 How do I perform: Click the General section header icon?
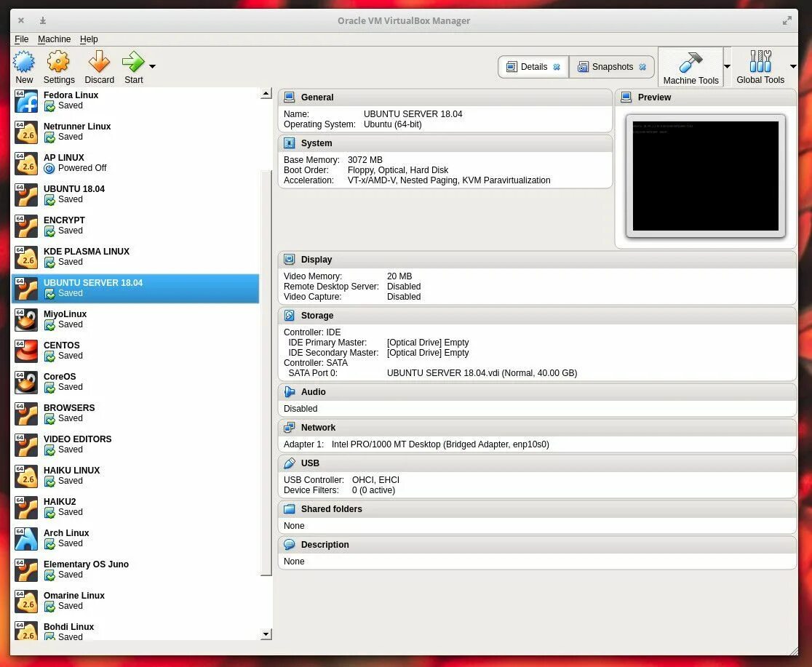[x=290, y=97]
